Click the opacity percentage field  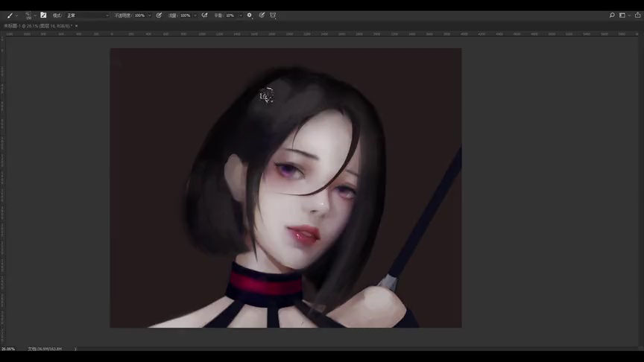click(x=139, y=15)
